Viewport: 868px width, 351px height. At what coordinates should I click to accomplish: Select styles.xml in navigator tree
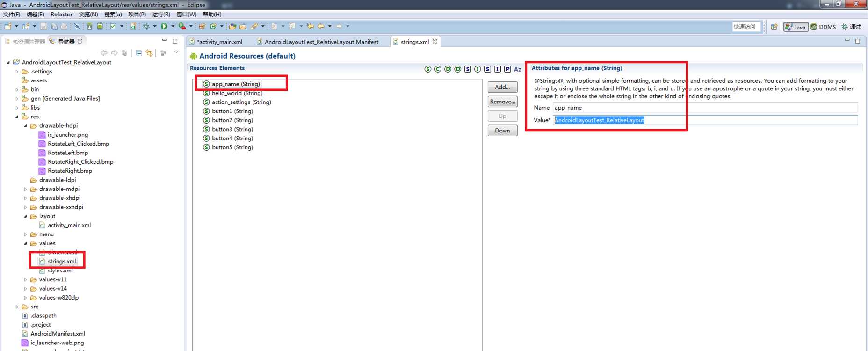(56, 271)
